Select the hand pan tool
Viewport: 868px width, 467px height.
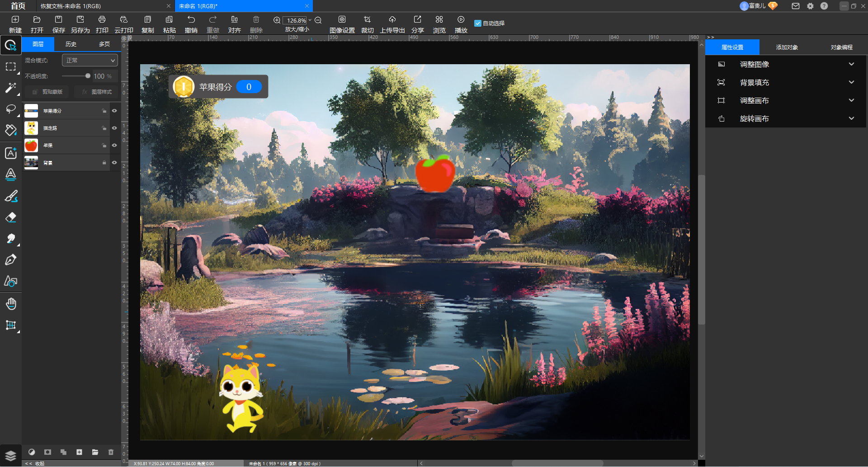coord(10,304)
